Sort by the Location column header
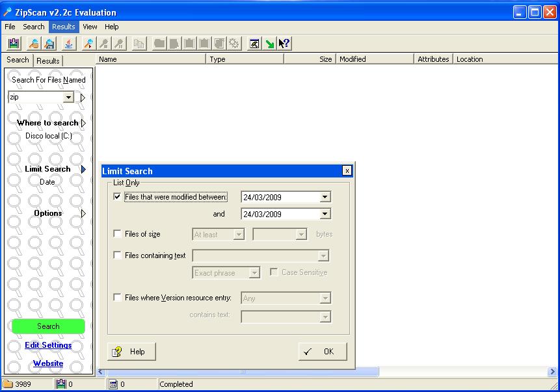The height and width of the screenshot is (392, 560). coord(505,59)
